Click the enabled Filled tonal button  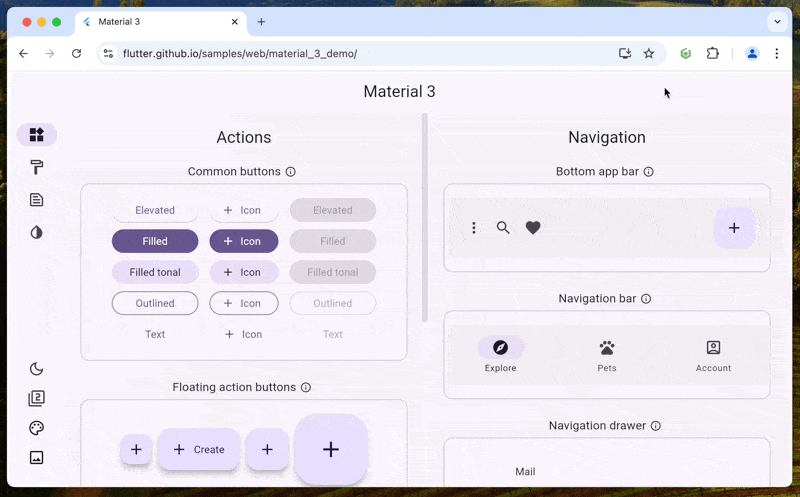(x=155, y=272)
